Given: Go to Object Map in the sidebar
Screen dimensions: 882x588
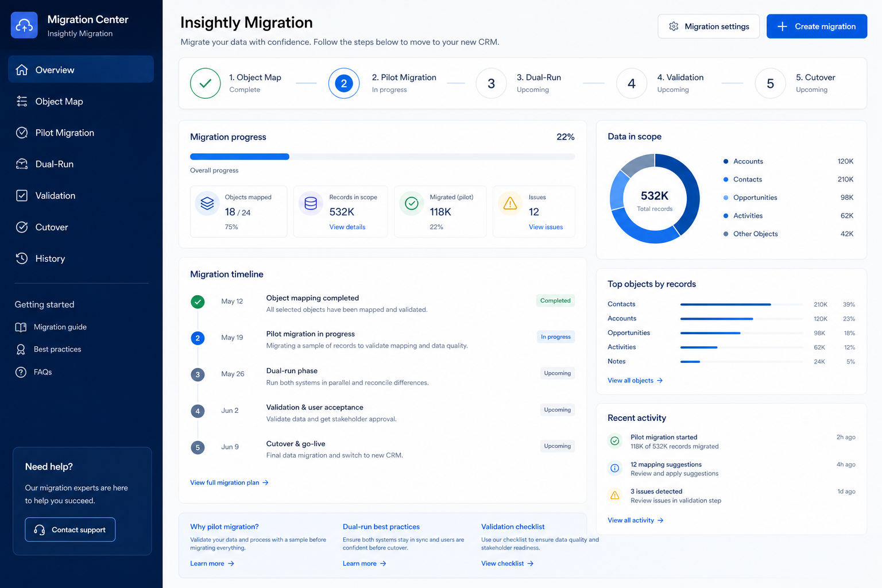Looking at the screenshot, I should coord(81,101).
